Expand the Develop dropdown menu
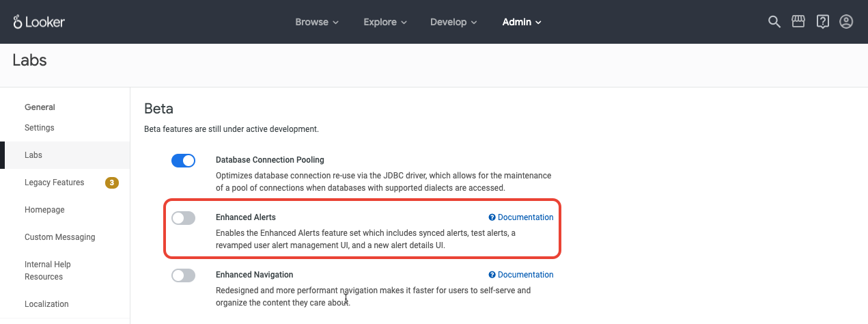The image size is (868, 324). coord(453,22)
